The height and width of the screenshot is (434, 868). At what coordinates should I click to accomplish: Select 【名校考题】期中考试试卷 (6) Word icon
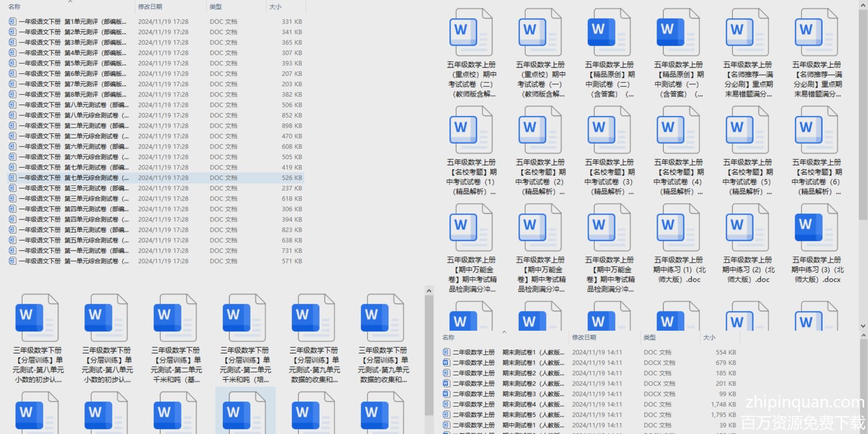[816, 131]
